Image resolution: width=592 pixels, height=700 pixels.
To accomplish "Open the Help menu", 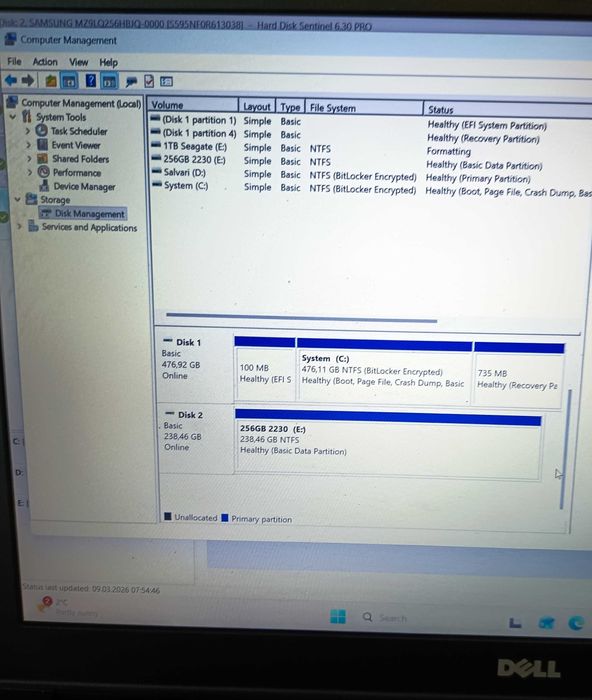I will (108, 62).
